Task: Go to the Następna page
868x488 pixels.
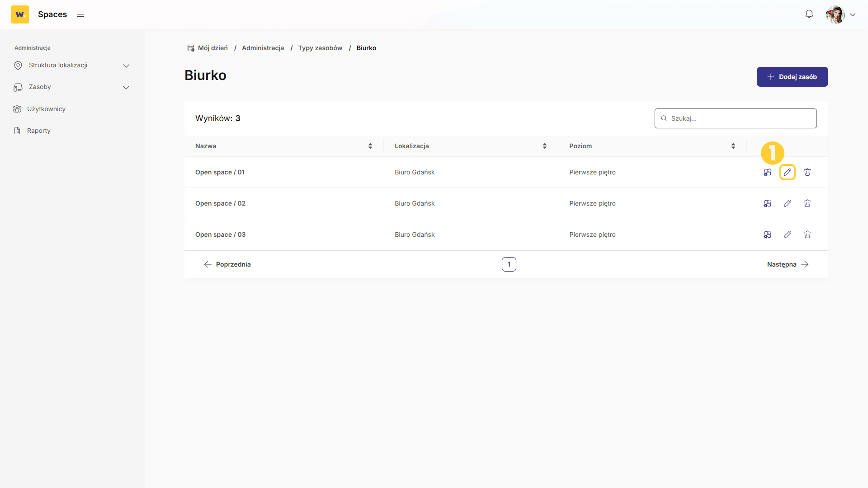Action: click(x=788, y=264)
